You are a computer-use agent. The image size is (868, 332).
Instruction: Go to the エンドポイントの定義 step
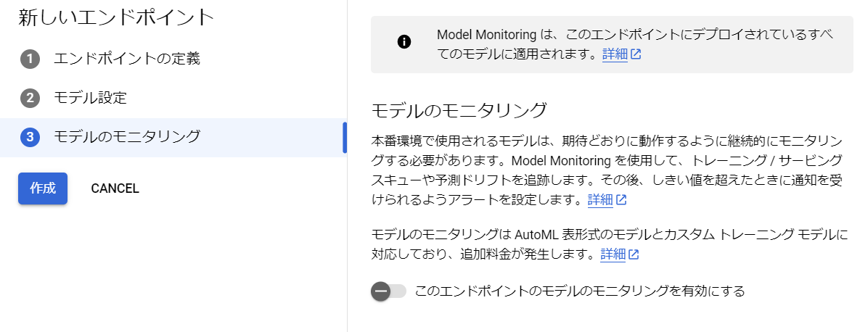pos(127,58)
